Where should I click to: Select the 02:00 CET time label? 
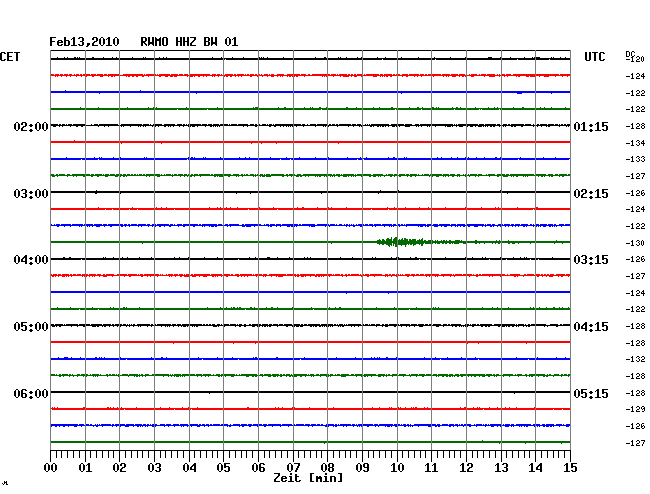31,126
